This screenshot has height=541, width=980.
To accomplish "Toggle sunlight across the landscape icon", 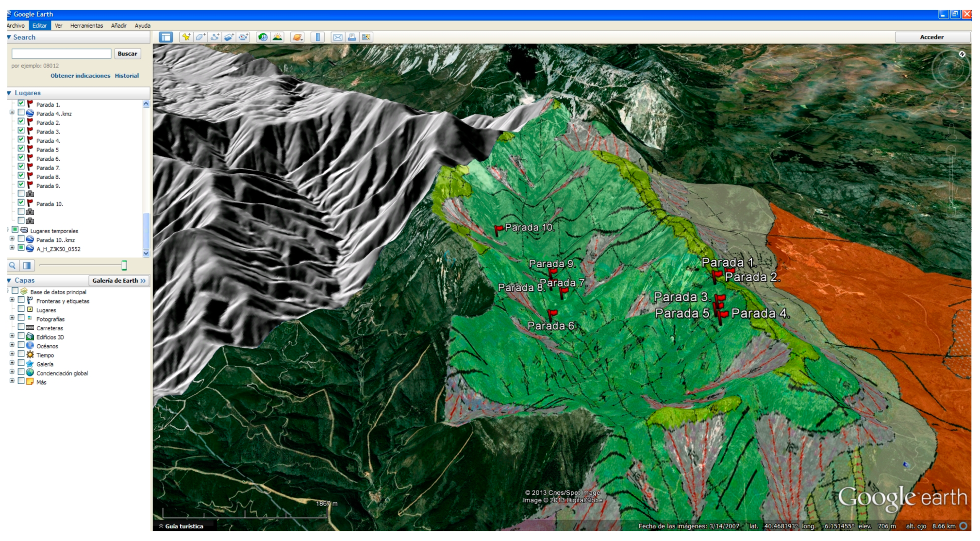I will 277,37.
